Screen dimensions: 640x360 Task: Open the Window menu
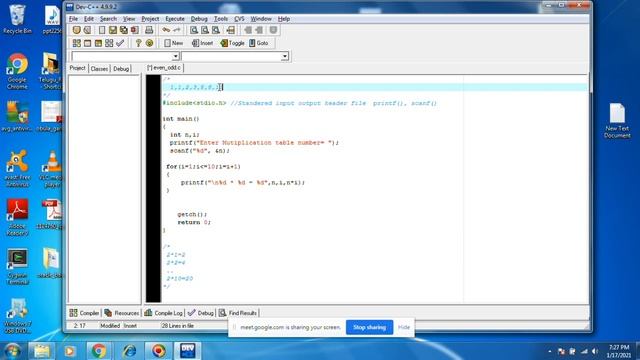tap(261, 19)
